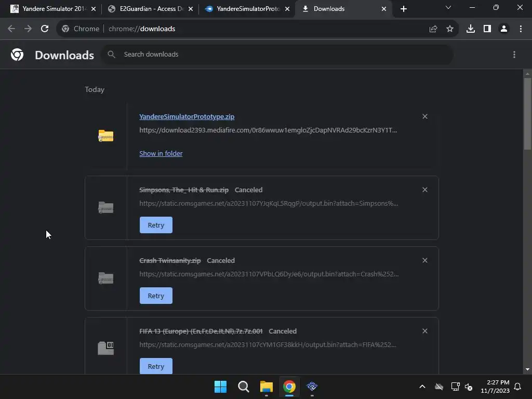Open the network status tray icon
The height and width of the screenshot is (399, 532).
pos(455,387)
